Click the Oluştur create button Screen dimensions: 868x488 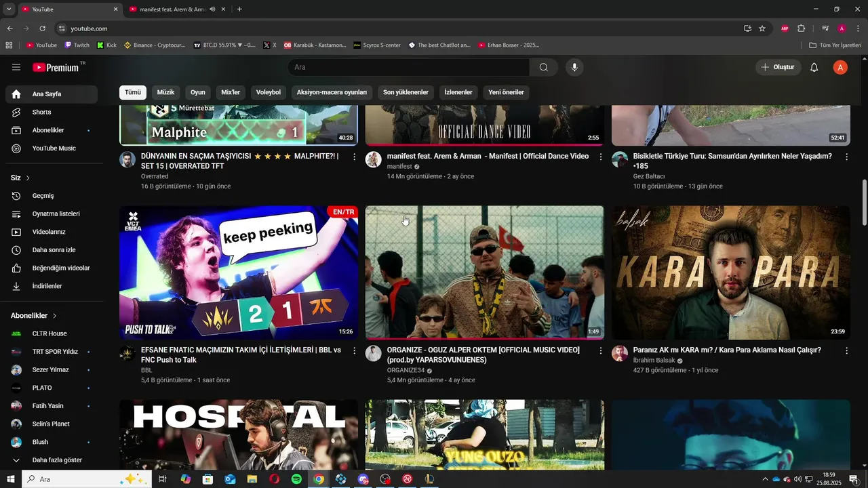point(778,67)
